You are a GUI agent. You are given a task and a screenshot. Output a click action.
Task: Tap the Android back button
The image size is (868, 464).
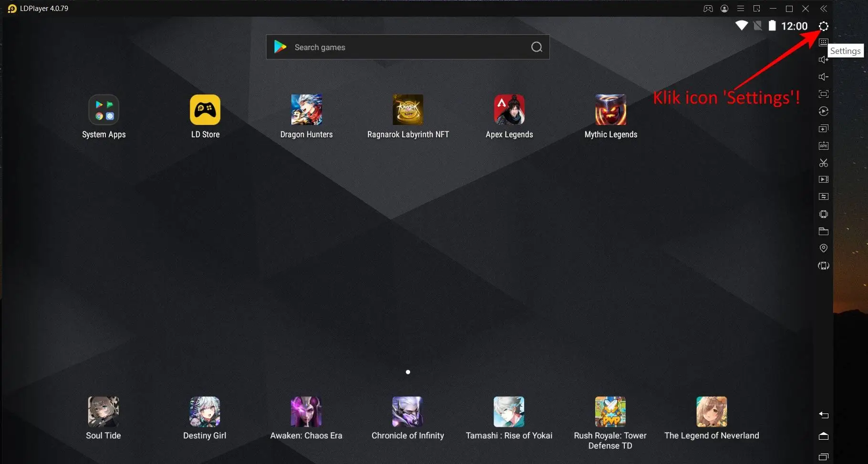pyautogui.click(x=824, y=415)
